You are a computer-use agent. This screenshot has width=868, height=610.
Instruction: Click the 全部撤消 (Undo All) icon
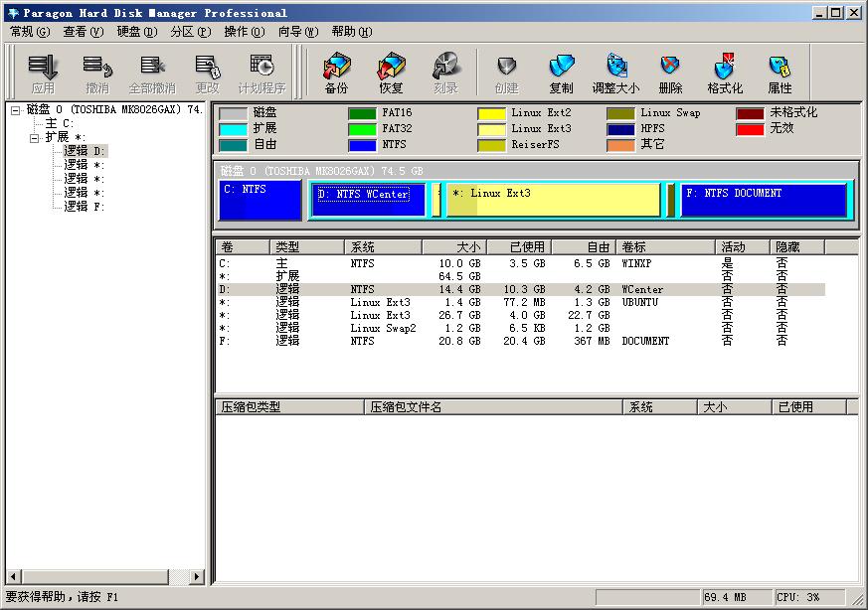(x=152, y=74)
